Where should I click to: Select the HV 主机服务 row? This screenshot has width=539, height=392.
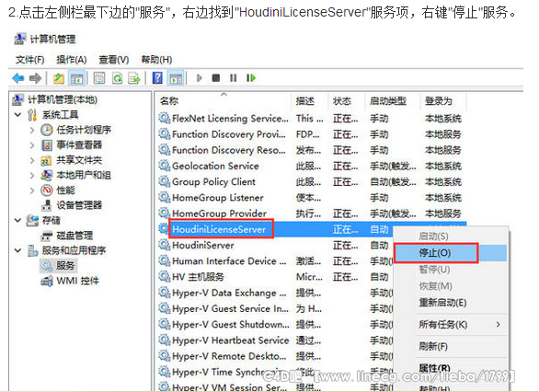point(275,277)
